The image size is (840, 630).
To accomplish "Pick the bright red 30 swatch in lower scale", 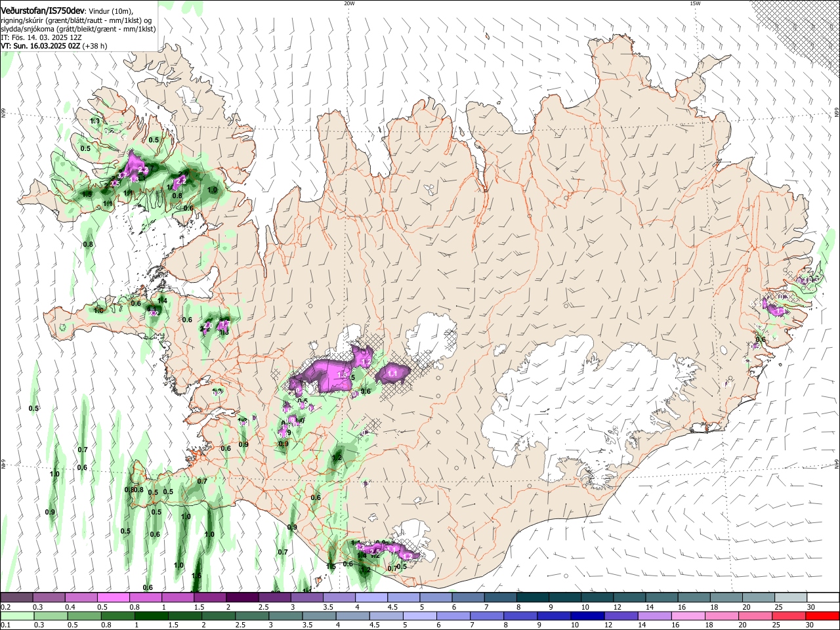I will (x=822, y=616).
